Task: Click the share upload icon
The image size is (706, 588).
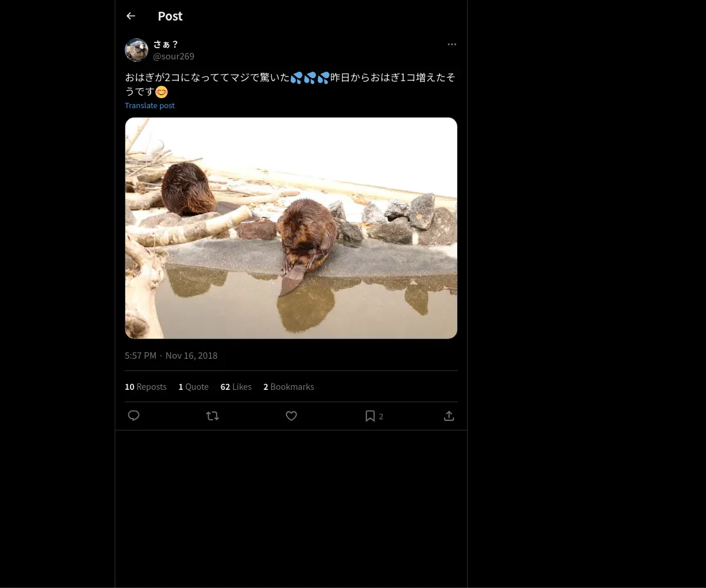Action: click(x=449, y=416)
